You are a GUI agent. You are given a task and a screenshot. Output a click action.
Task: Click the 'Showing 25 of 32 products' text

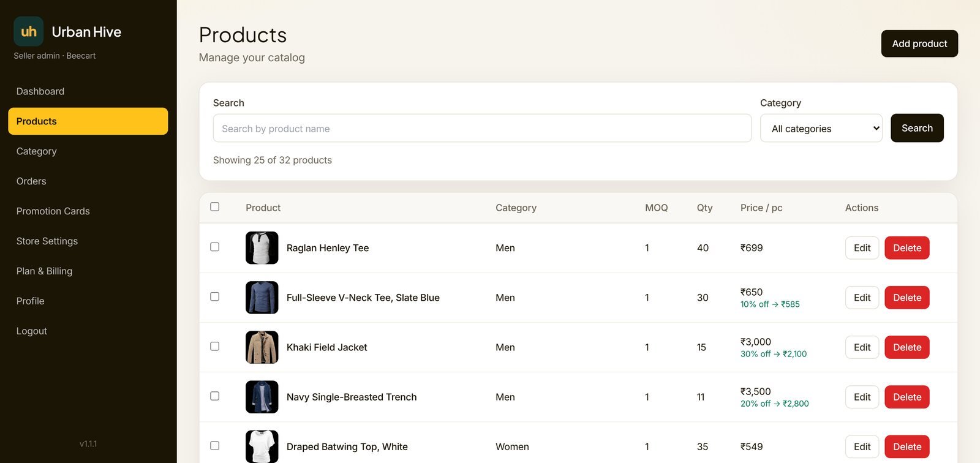click(x=273, y=160)
